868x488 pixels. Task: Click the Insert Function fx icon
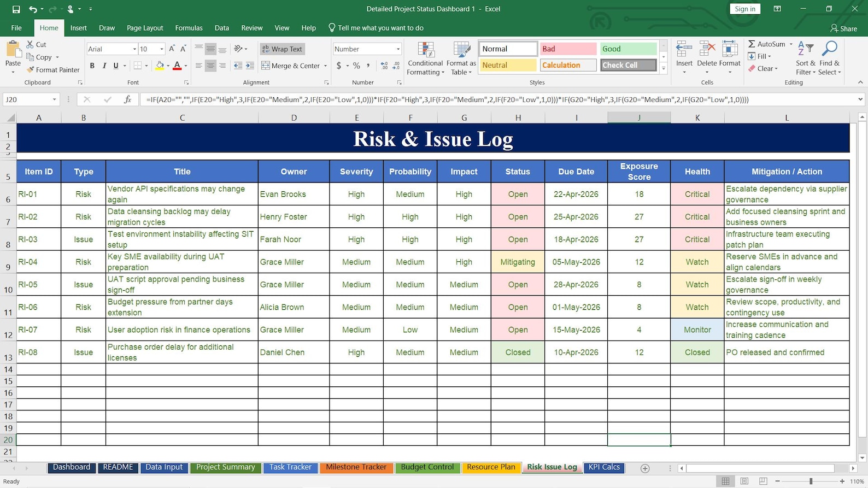coord(127,99)
